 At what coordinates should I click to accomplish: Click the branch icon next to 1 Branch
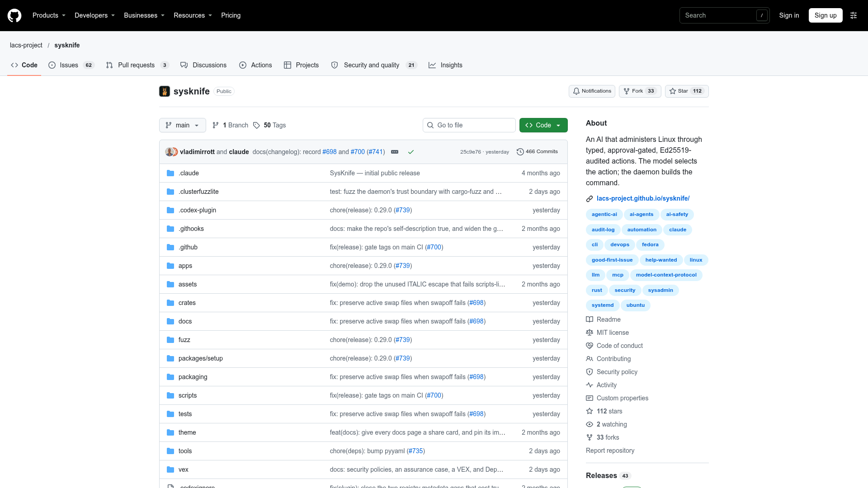click(x=216, y=125)
